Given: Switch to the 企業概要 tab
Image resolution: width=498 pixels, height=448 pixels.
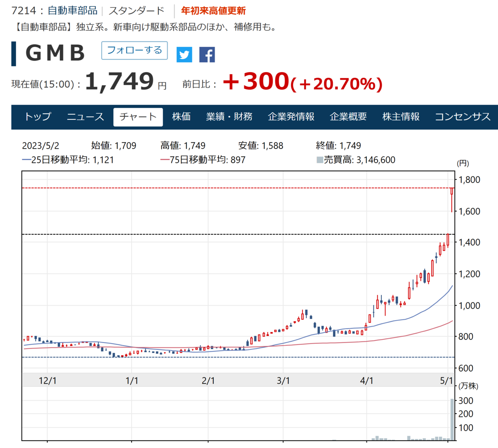Looking at the screenshot, I should pyautogui.click(x=348, y=117).
